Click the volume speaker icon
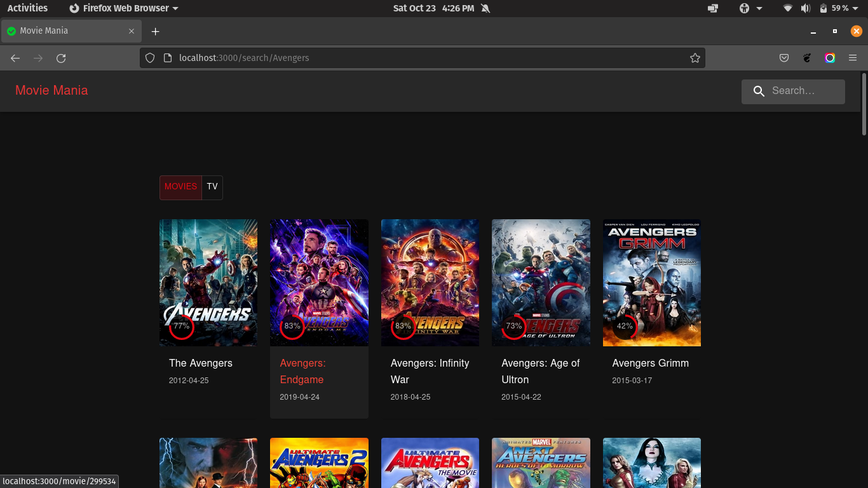This screenshot has height=488, width=868. point(806,8)
